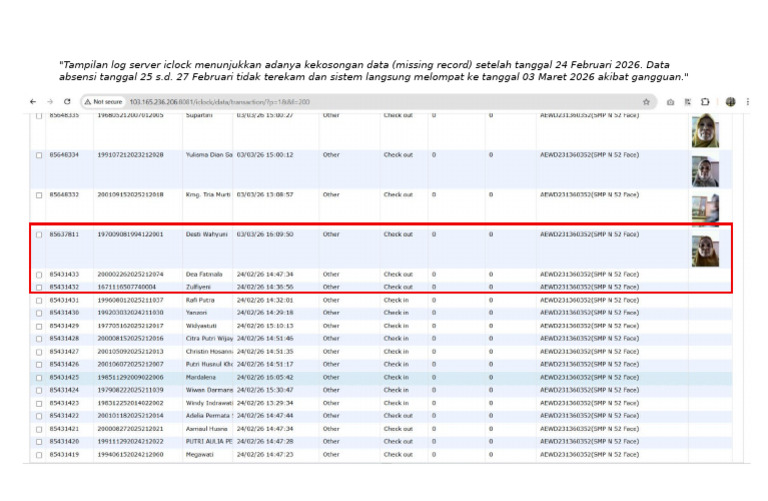Viewport: 768px width, 501px height.
Task: Click the timestamp '24/02/26 15:10:13'
Action: (x=265, y=326)
